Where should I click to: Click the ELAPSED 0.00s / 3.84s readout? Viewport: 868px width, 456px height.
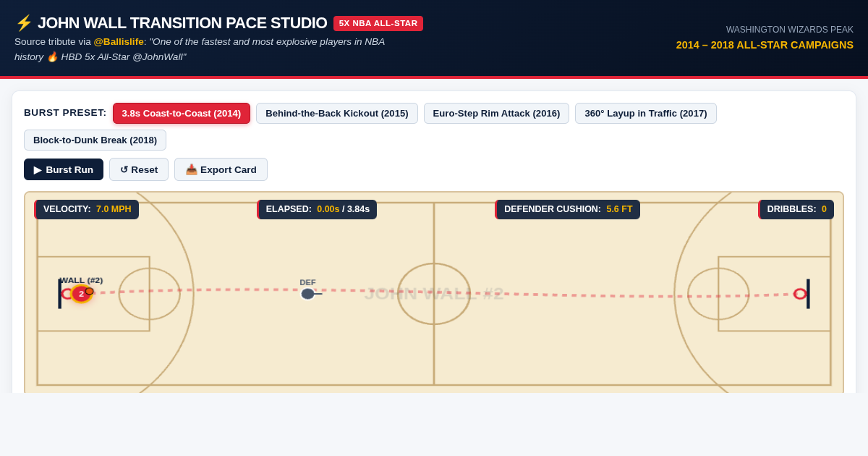(x=317, y=209)
